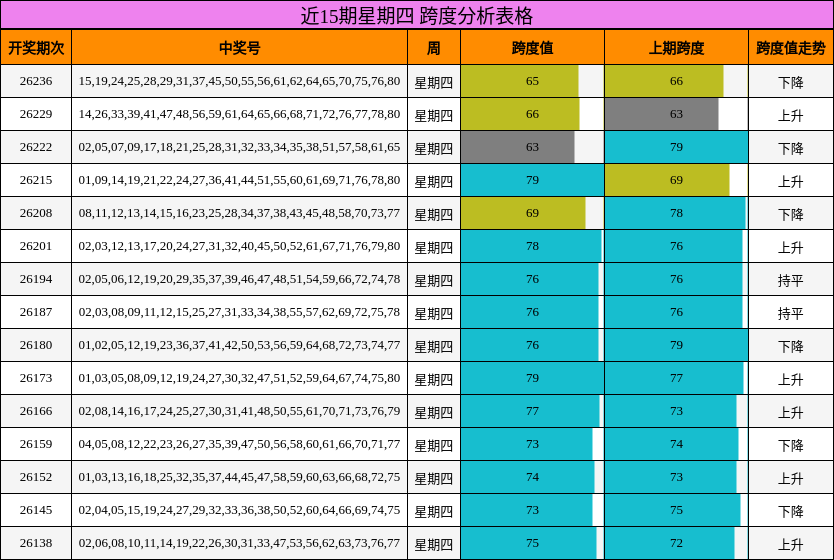Viewport: 834px width, 560px height.
Task: Click draw number 26208
Action: pos(36,213)
